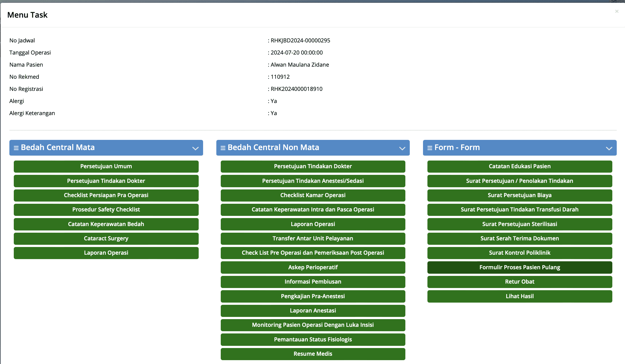Click hamburger icon beside Bedah Central Non Mata

pyautogui.click(x=223, y=148)
